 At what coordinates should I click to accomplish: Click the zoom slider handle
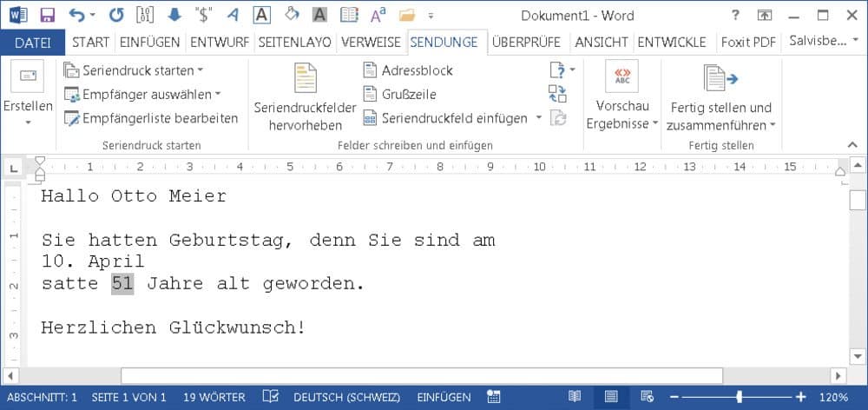coord(739,397)
